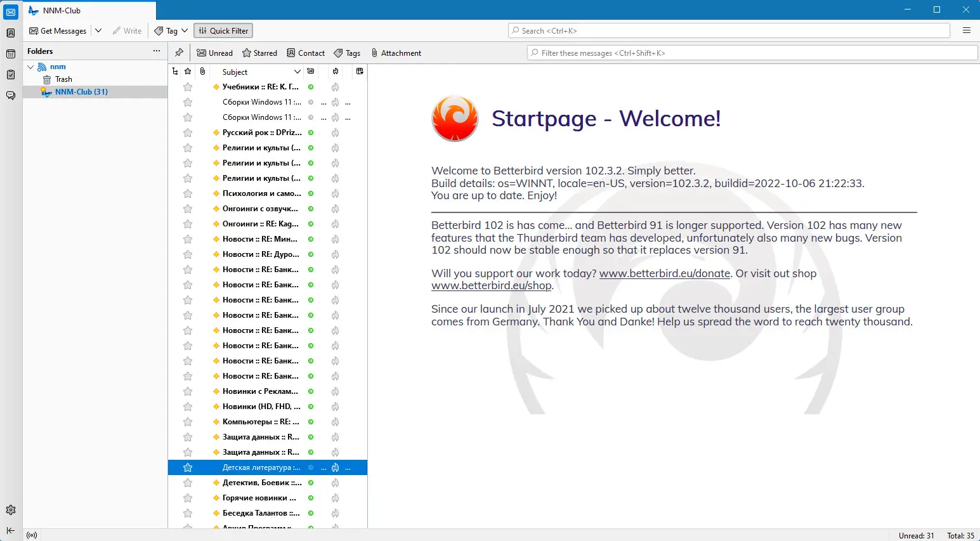Open the application hamburger menu
Screen dimensions: 980x541
967,30
